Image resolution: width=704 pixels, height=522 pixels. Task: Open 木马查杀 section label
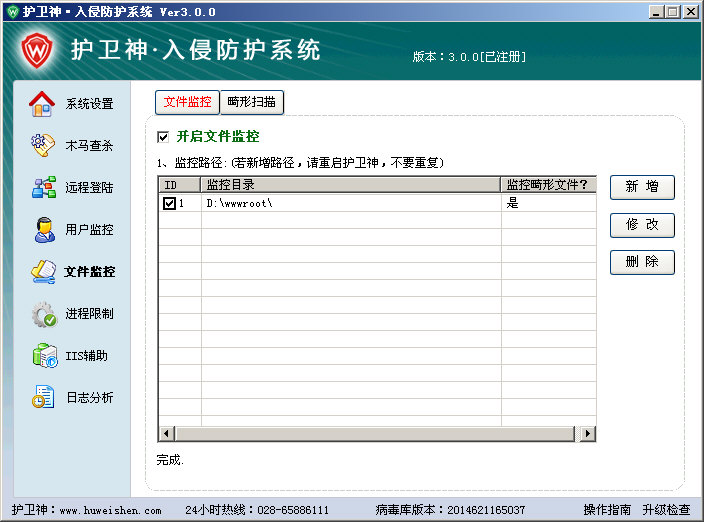point(89,145)
